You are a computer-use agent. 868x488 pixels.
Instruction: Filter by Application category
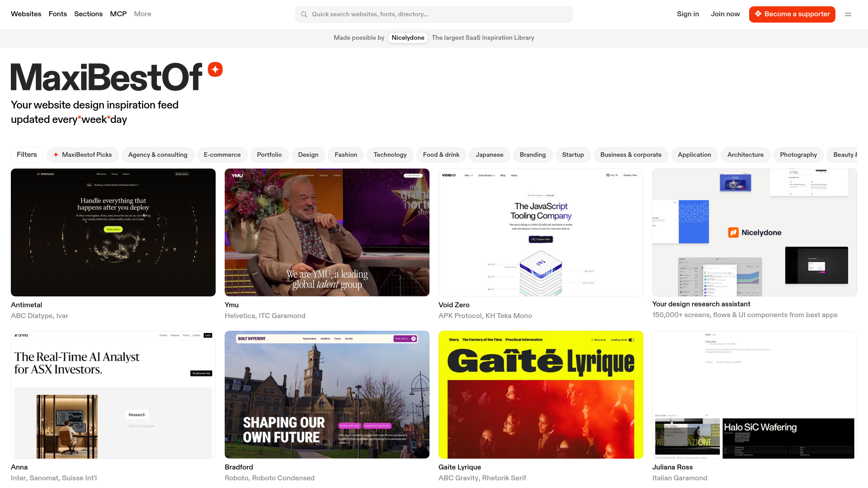[694, 155]
